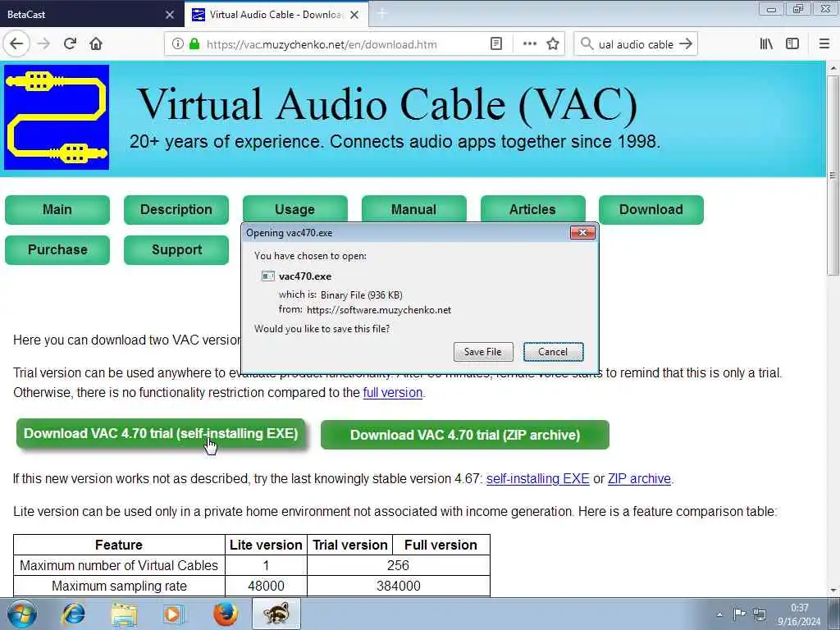Click the 'Trial version' table header
Viewport: 840px width, 630px height.
pos(349,545)
